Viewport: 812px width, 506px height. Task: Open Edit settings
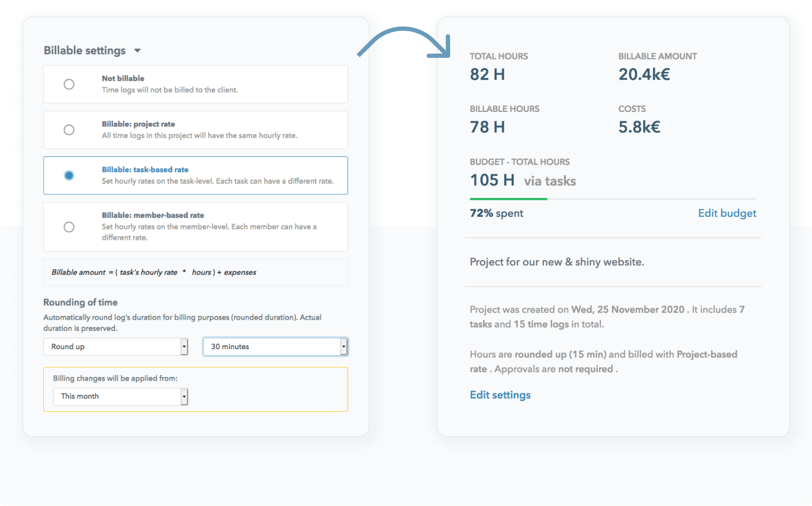pos(499,395)
